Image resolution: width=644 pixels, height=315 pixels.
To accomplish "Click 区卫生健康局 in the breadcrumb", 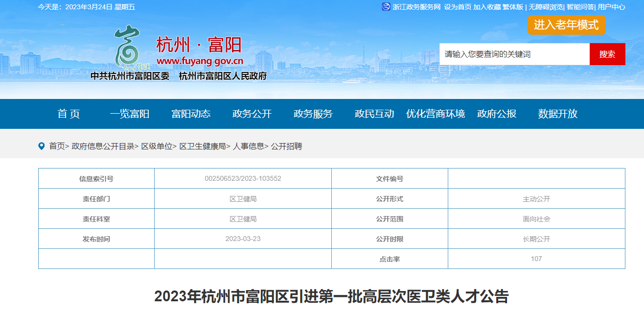I will [203, 146].
